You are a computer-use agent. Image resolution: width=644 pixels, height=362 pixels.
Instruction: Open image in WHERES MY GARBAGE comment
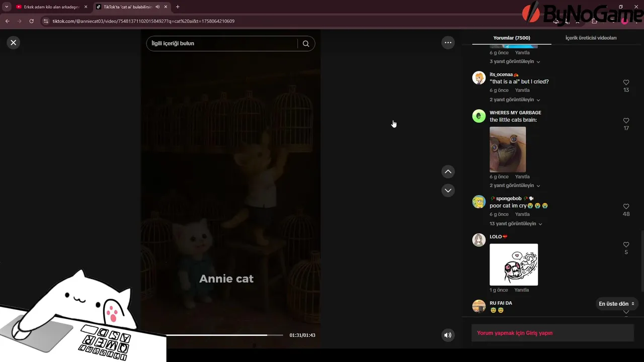point(508,149)
